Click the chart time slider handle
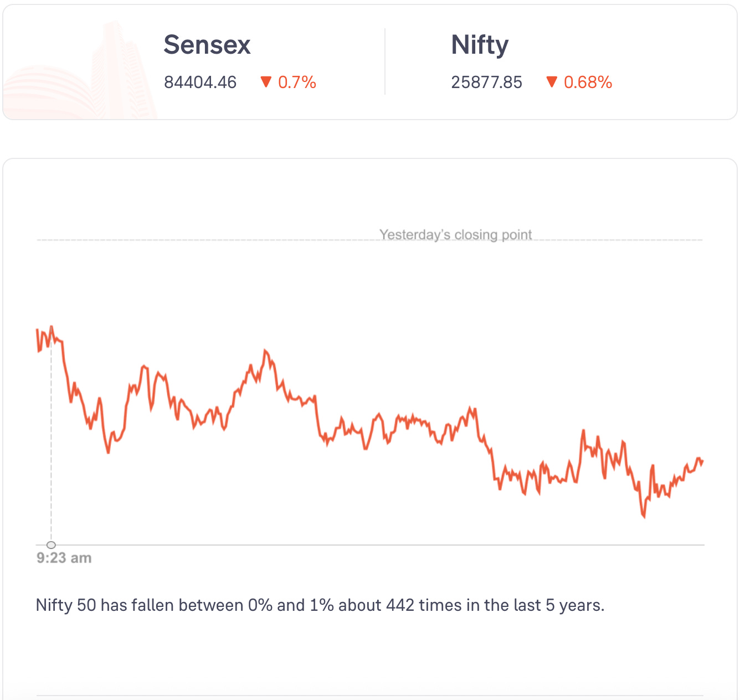 tap(51, 545)
